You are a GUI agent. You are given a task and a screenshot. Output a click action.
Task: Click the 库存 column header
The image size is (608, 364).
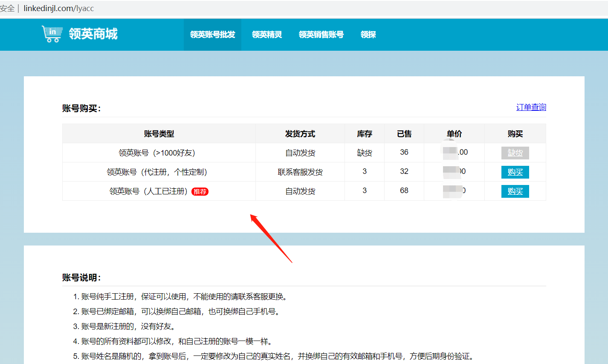(x=365, y=133)
